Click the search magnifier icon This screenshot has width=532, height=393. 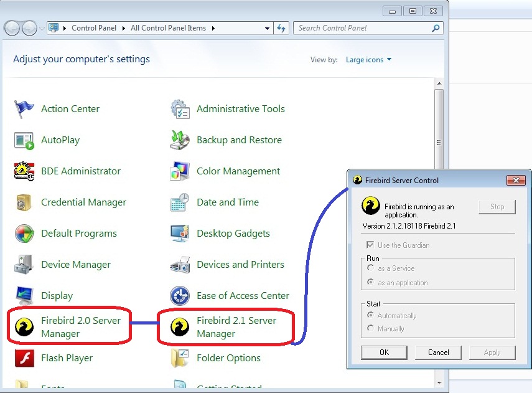point(436,28)
